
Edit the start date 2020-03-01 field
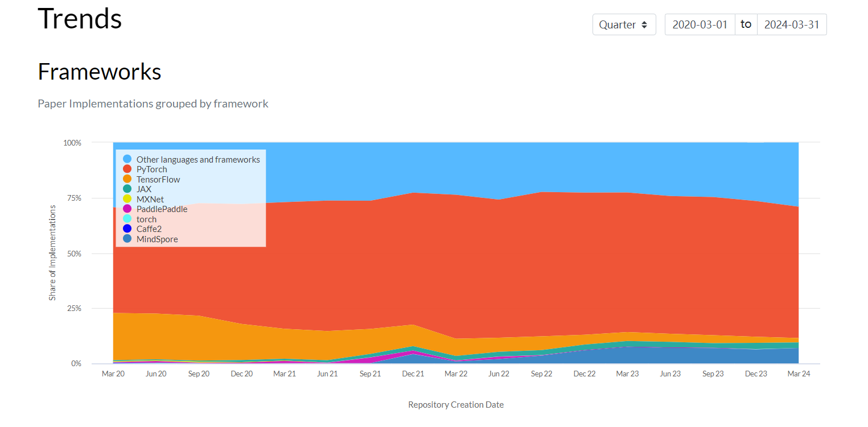click(x=700, y=24)
